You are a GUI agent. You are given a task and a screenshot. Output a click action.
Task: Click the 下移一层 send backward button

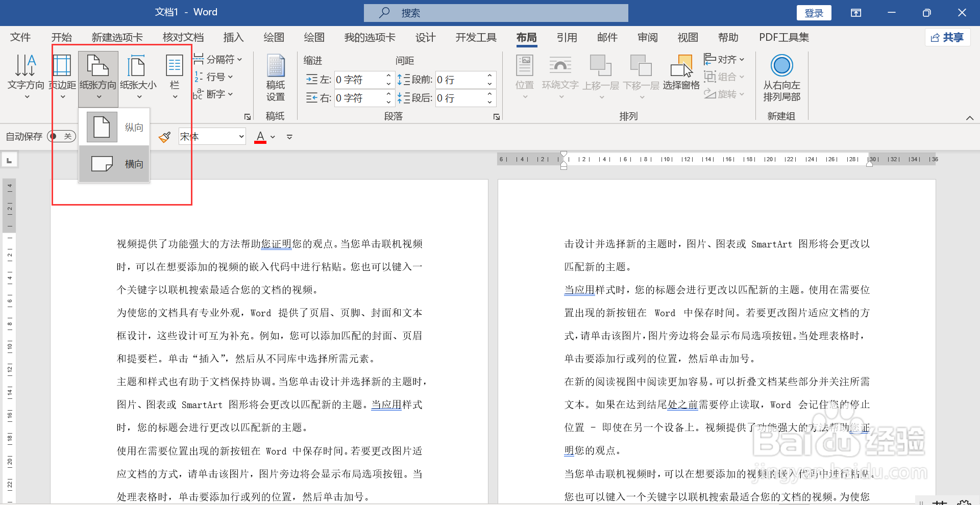641,77
